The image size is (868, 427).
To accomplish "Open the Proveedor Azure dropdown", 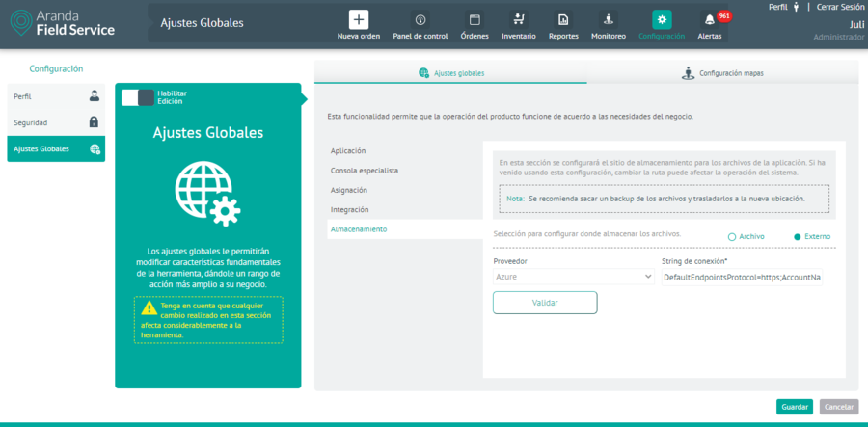I will [574, 277].
